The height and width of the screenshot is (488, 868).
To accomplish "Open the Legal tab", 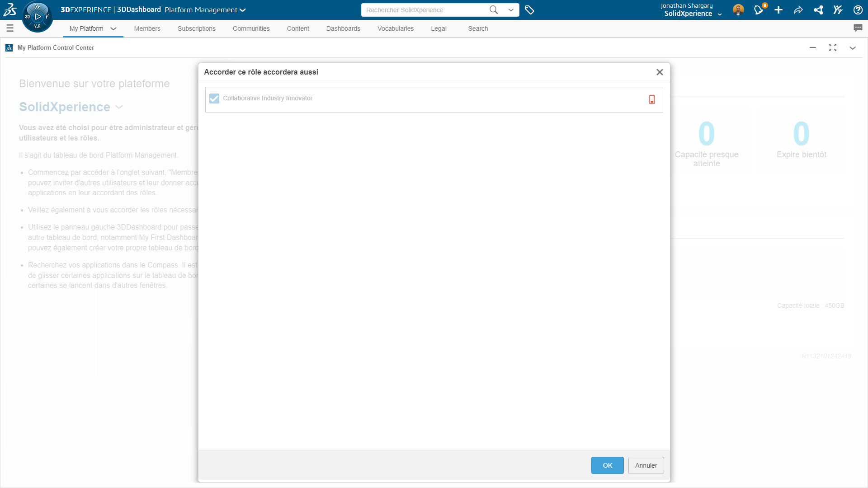I will (439, 28).
